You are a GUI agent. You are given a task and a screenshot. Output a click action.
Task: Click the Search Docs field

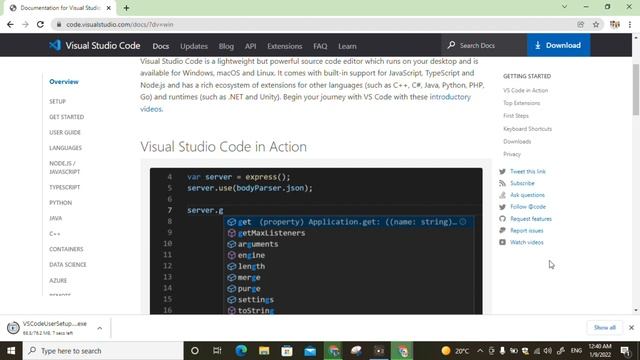point(484,45)
